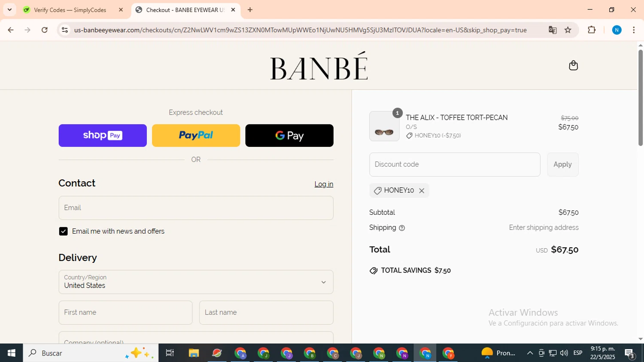Open the notification center icon
Screen dimensions: 644x362
(630, 354)
